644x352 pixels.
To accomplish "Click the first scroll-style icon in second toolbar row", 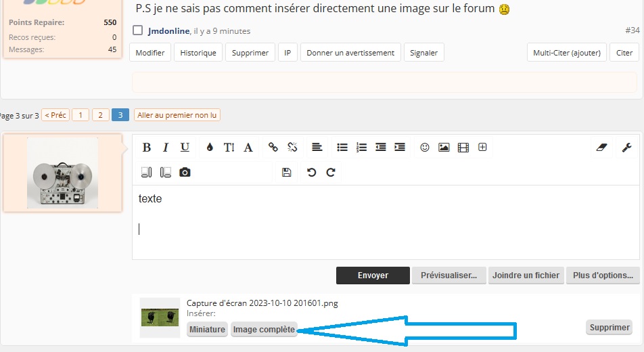I will 147,173.
